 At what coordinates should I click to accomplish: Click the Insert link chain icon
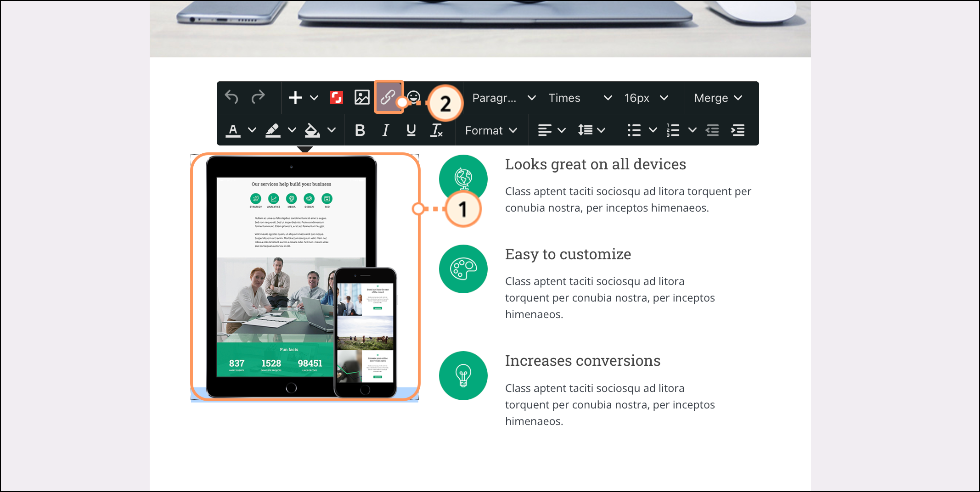pyautogui.click(x=389, y=97)
